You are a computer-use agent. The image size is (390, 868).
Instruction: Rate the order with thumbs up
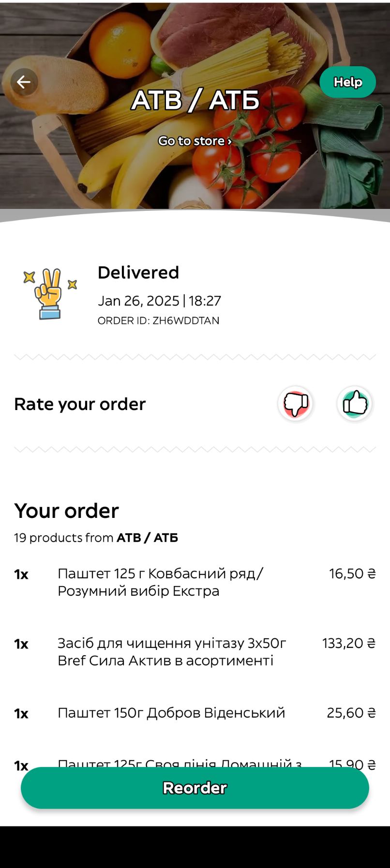[355, 403]
